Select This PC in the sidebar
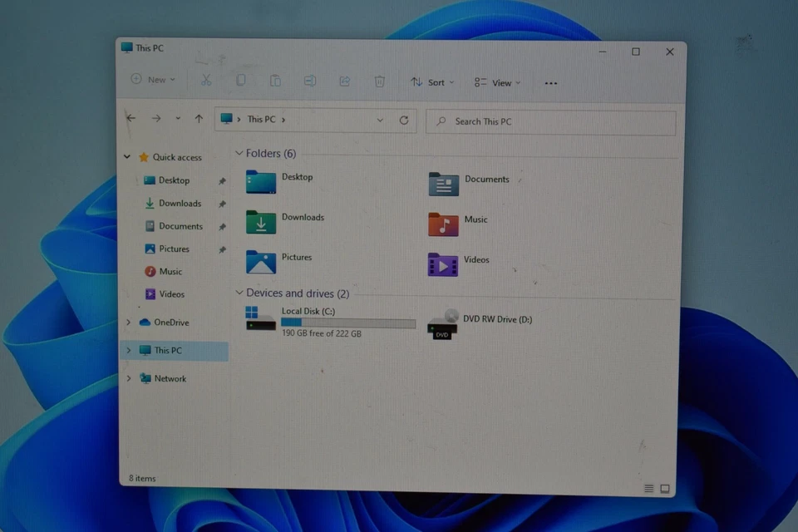The image size is (798, 532). (167, 350)
